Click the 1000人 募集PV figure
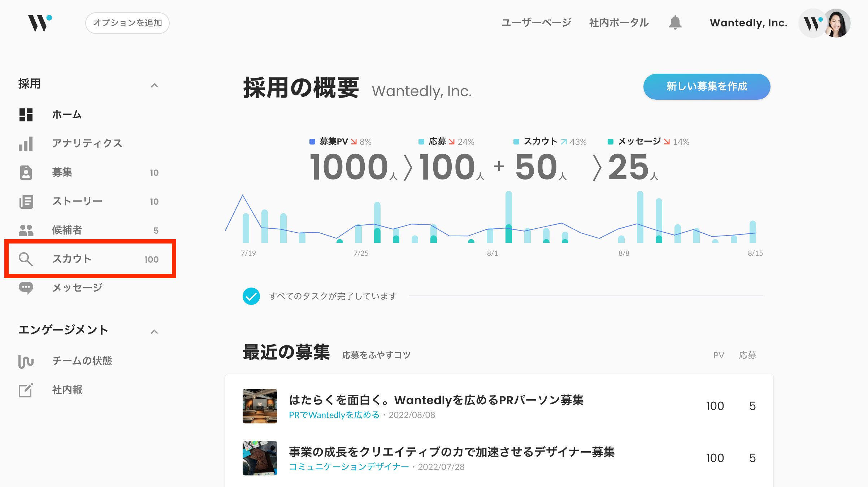Viewport: 868px width, 487px height. pyautogui.click(x=354, y=167)
